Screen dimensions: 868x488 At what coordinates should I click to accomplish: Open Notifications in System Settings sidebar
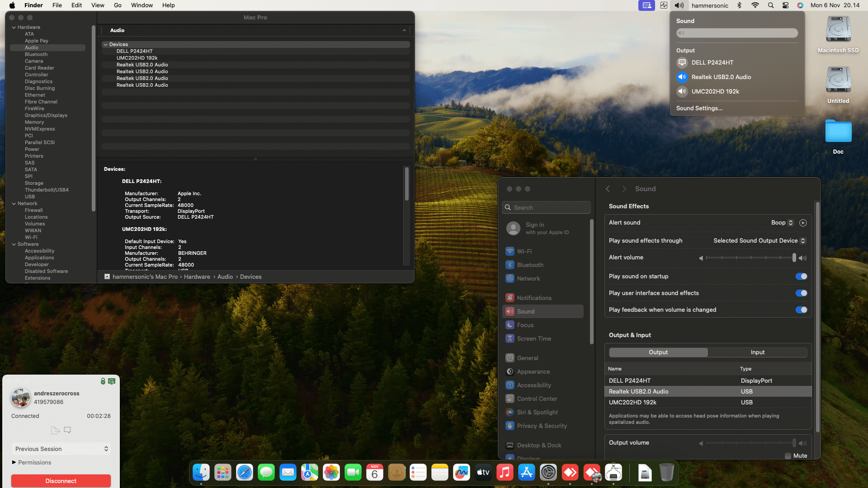tap(543, 298)
